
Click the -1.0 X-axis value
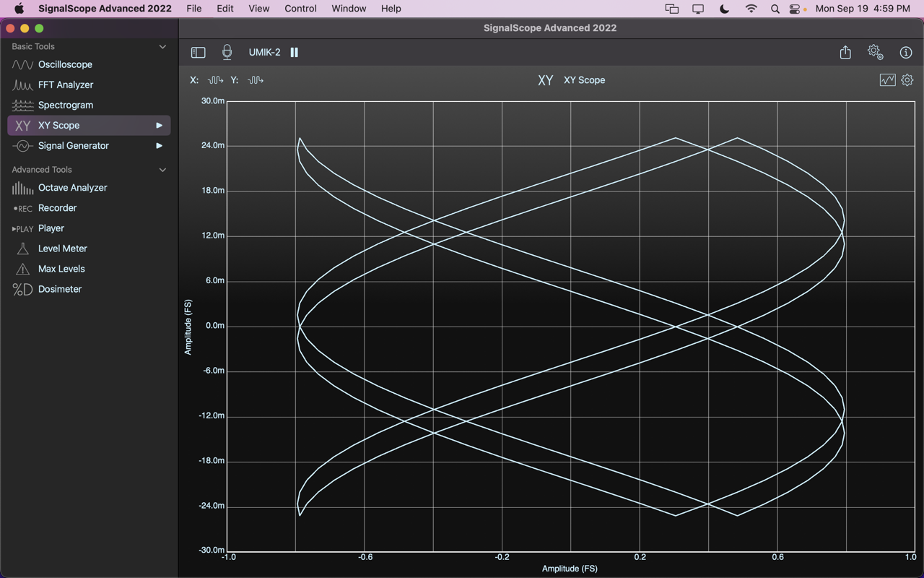(x=228, y=557)
